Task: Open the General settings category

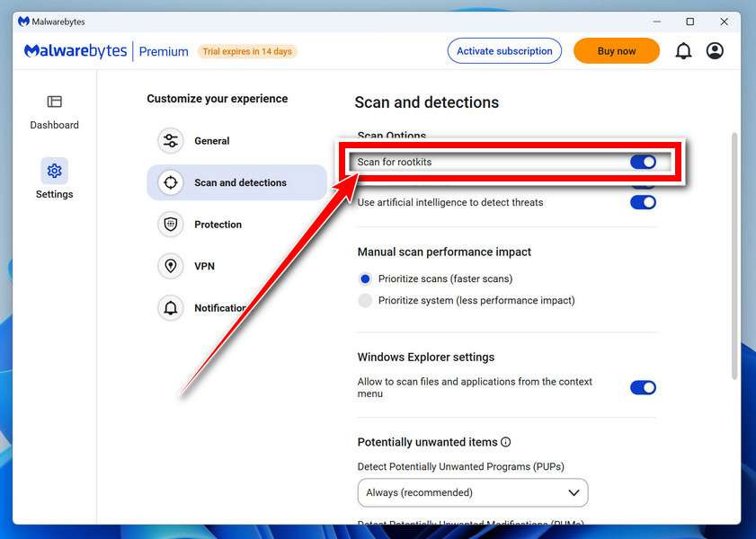Action: click(236, 141)
